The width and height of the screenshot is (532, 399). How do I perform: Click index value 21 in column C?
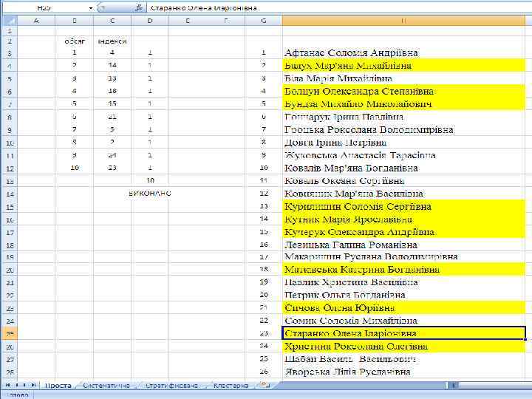point(112,117)
